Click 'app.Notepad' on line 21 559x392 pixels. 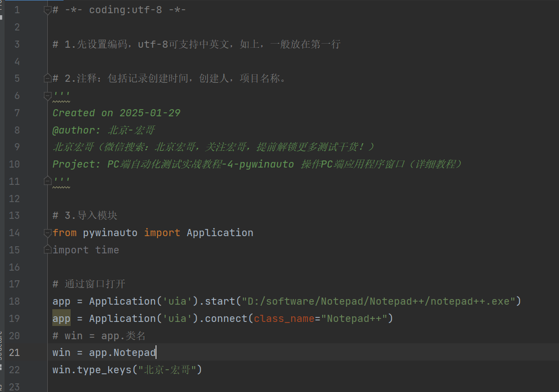[122, 353]
